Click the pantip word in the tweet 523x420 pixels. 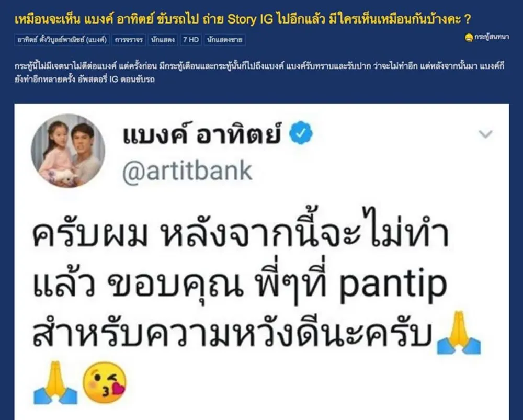coord(393,284)
